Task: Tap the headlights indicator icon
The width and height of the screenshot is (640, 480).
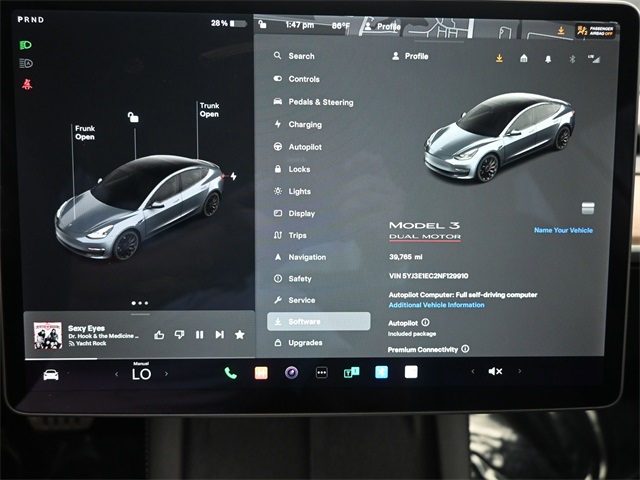Action: click(26, 45)
